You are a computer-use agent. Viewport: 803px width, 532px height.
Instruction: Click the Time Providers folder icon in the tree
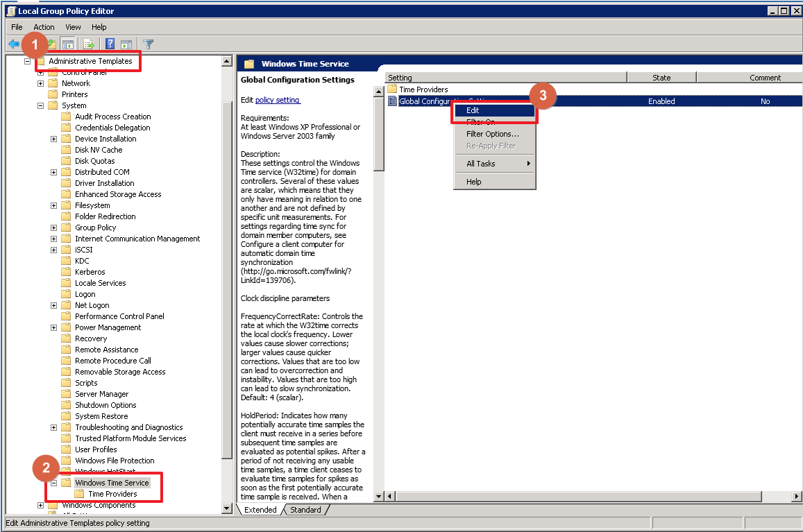pos(79,494)
